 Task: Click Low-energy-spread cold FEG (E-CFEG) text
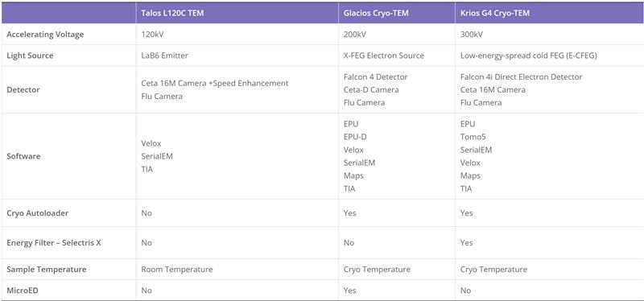528,56
